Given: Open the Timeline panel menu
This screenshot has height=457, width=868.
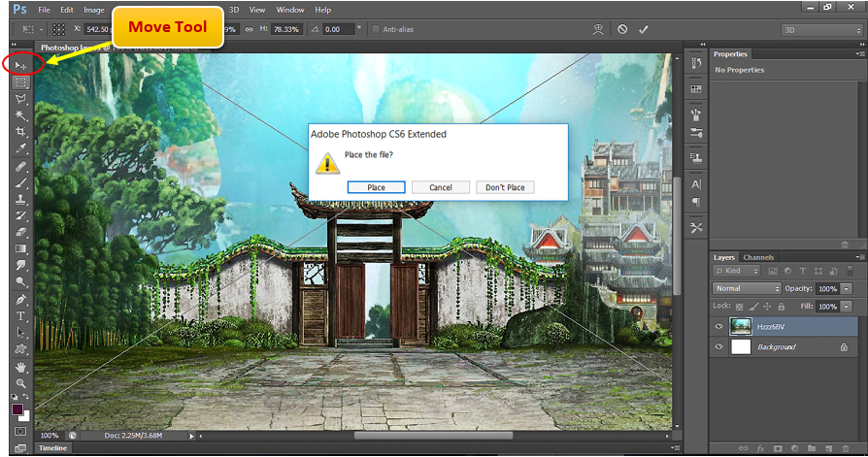Looking at the screenshot, I should 674,448.
